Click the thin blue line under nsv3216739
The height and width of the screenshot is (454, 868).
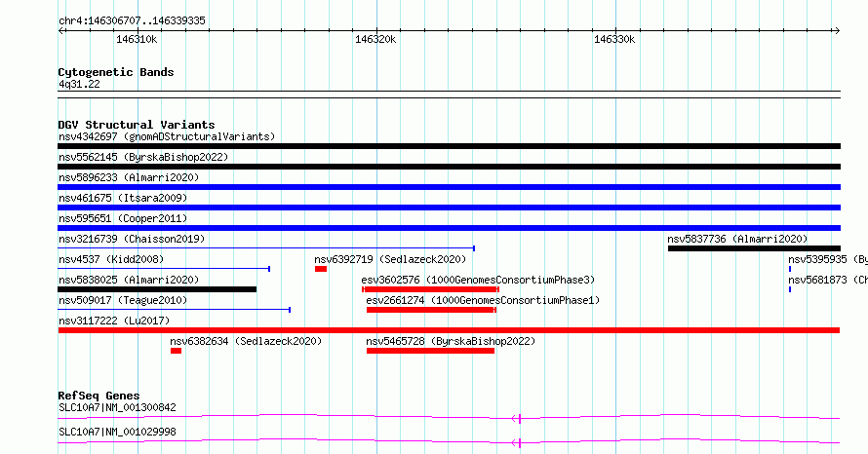pos(266,248)
